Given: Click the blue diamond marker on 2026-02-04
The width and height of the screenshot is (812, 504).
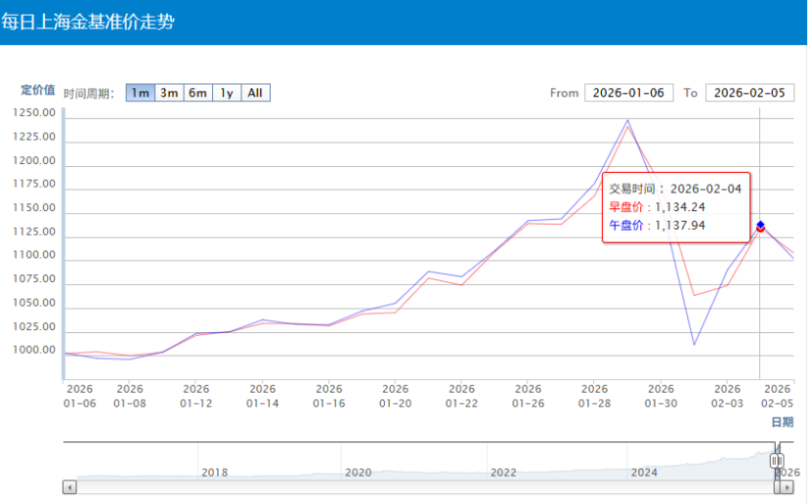Looking at the screenshot, I should pos(760,225).
